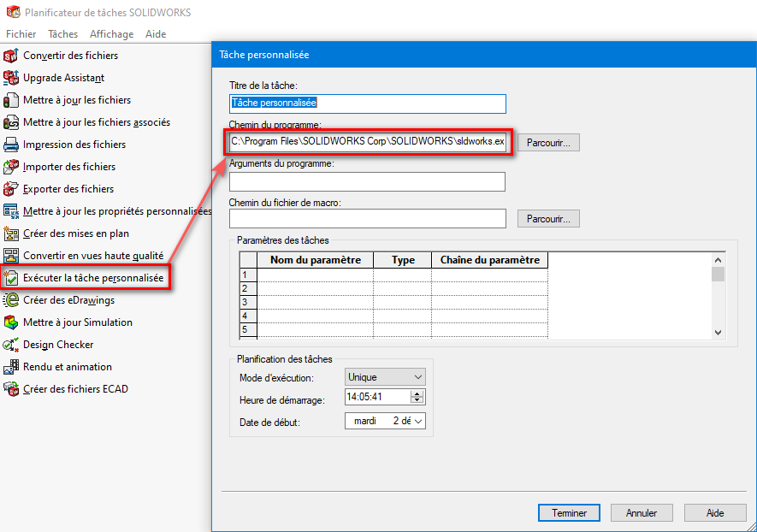Click the Mettre à jour Simulation icon
The height and width of the screenshot is (532, 757).
pos(11,322)
